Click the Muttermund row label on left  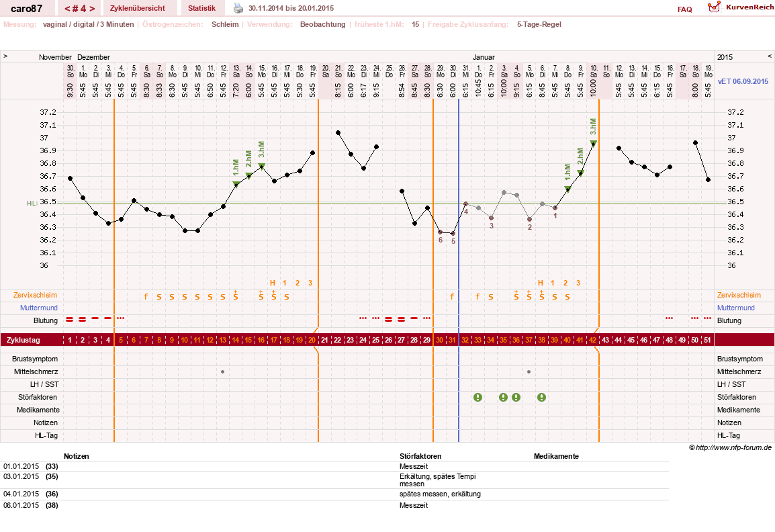click(39, 308)
